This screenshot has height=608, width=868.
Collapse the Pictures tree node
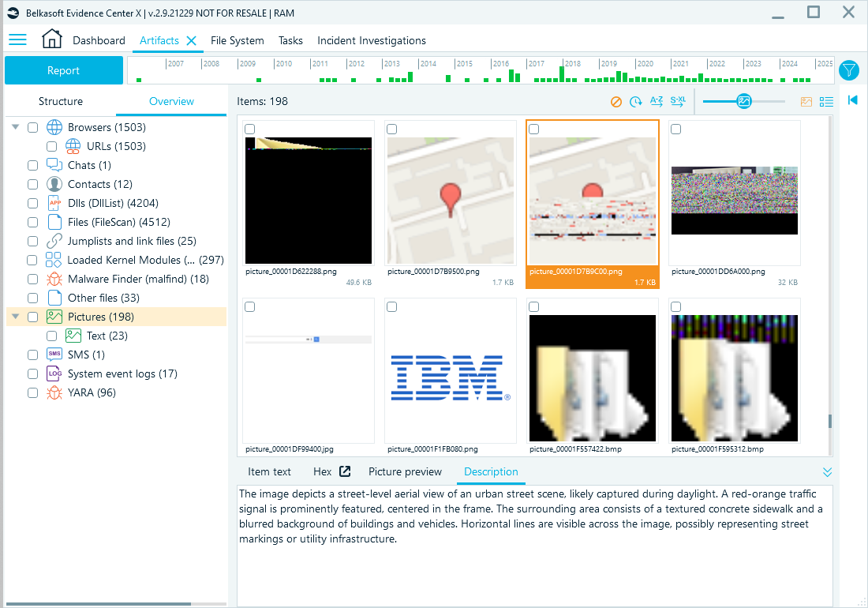[16, 317]
